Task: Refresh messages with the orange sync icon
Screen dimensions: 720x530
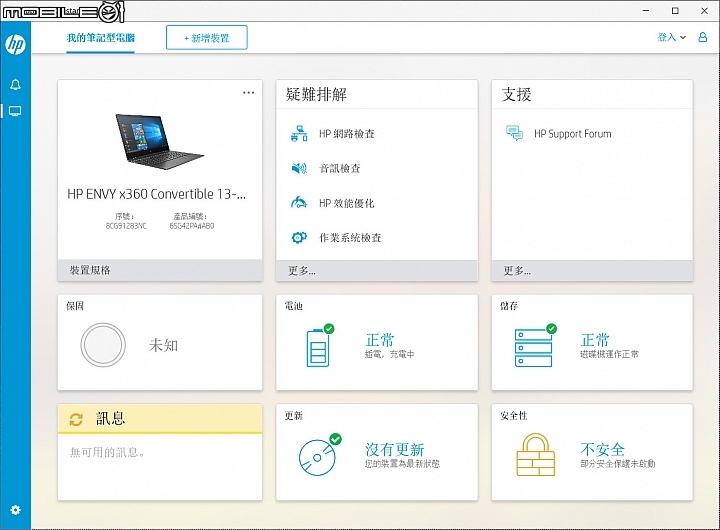Action: coord(76,419)
